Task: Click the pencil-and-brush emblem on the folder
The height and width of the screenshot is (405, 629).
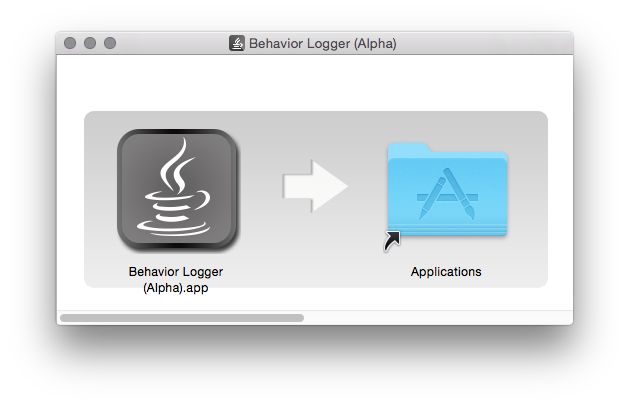Action: click(x=447, y=194)
